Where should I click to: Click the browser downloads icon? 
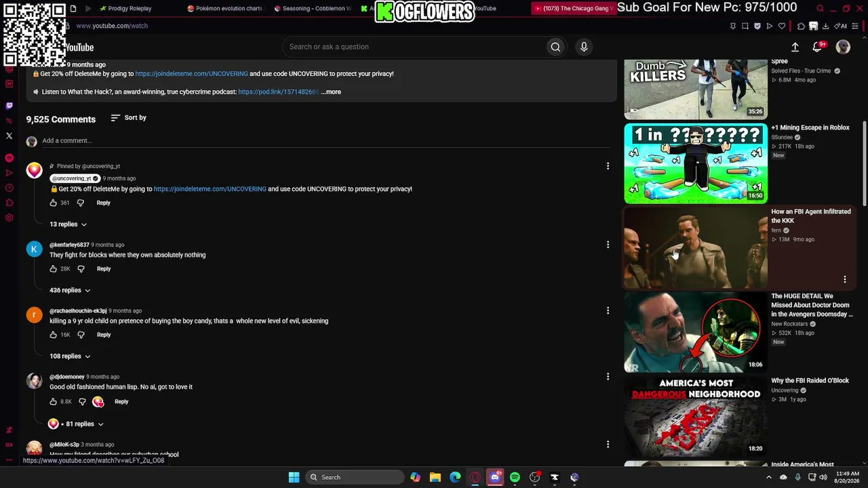(825, 26)
